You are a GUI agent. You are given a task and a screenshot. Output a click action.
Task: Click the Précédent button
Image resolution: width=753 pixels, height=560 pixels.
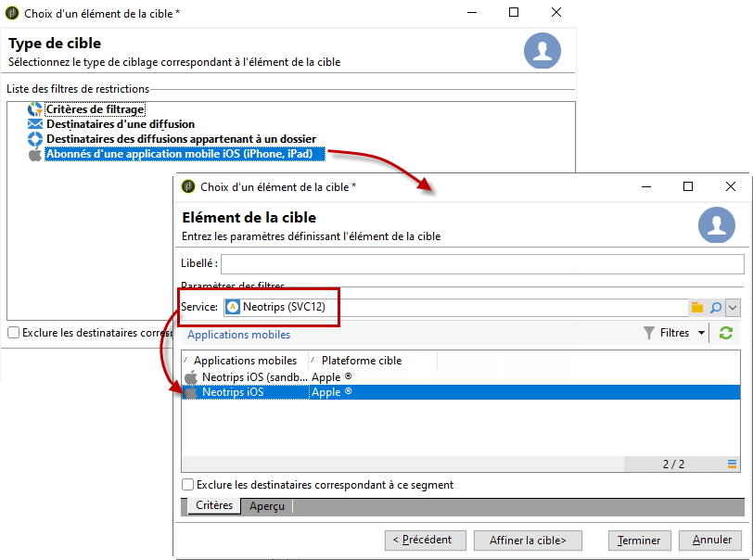point(426,541)
